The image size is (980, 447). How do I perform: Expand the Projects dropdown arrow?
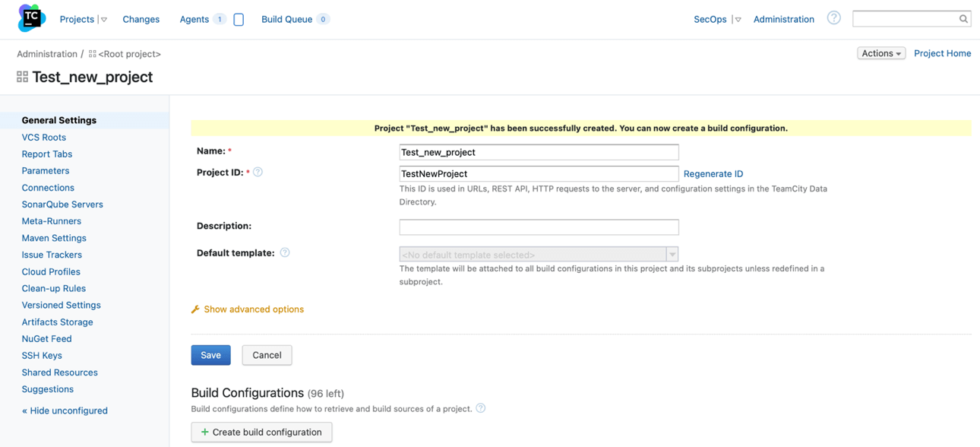tap(104, 20)
